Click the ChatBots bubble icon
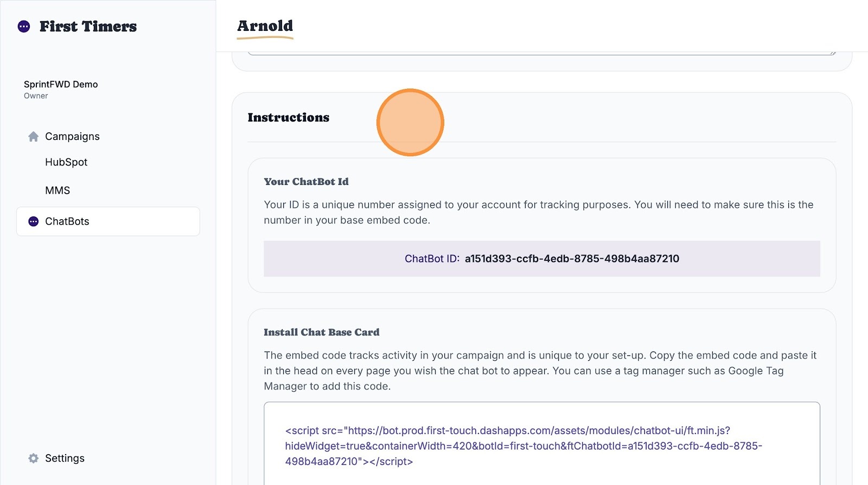Viewport: 868px width, 485px height. (x=33, y=221)
